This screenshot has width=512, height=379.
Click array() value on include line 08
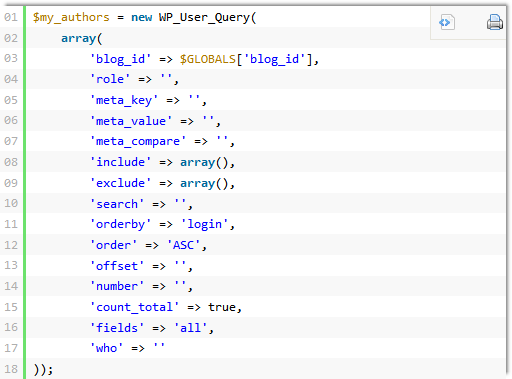pyautogui.click(x=204, y=163)
